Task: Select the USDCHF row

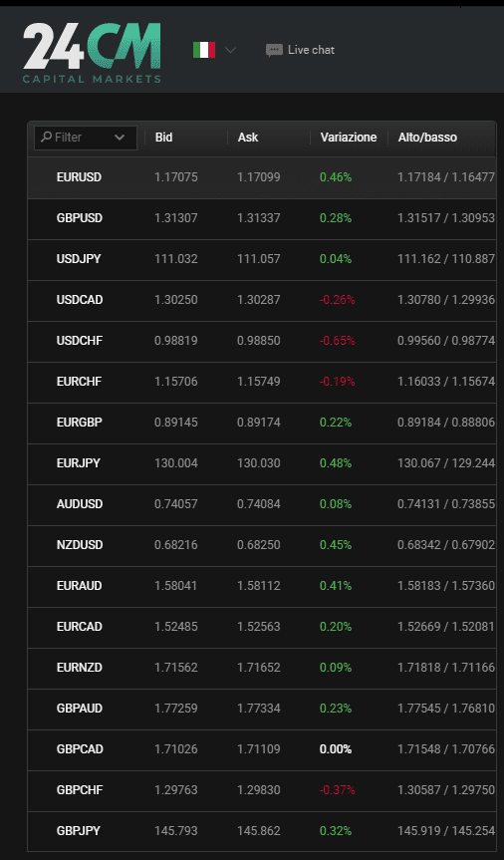Action: pyautogui.click(x=262, y=341)
